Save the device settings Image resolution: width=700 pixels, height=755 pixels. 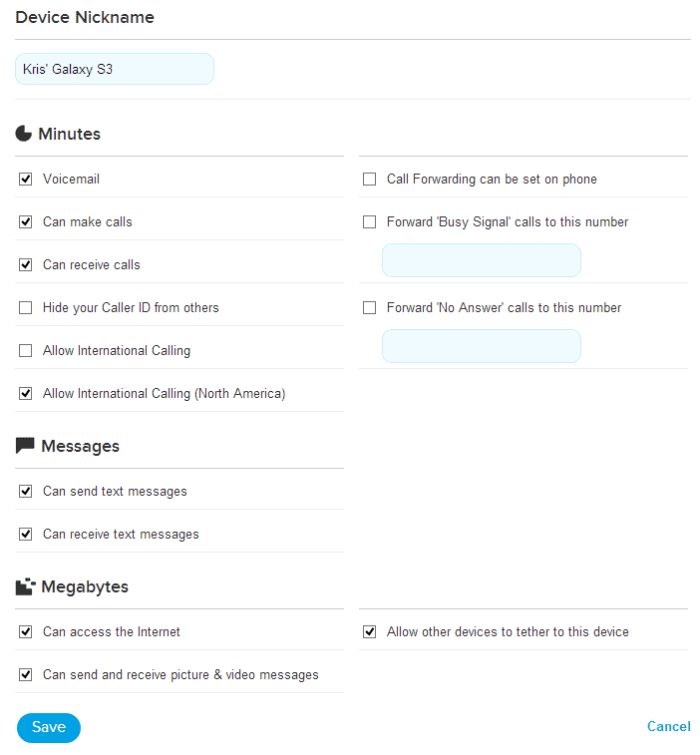pos(49,727)
